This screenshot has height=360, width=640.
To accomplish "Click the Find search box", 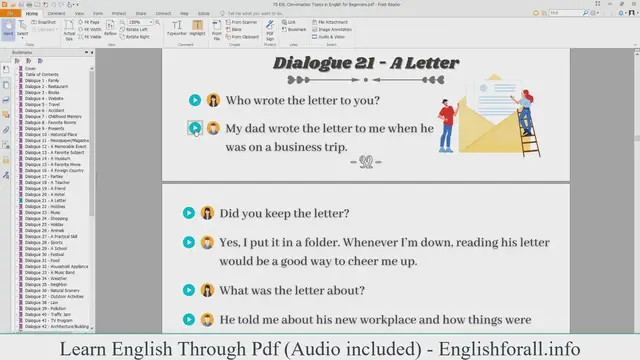I will tap(565, 13).
